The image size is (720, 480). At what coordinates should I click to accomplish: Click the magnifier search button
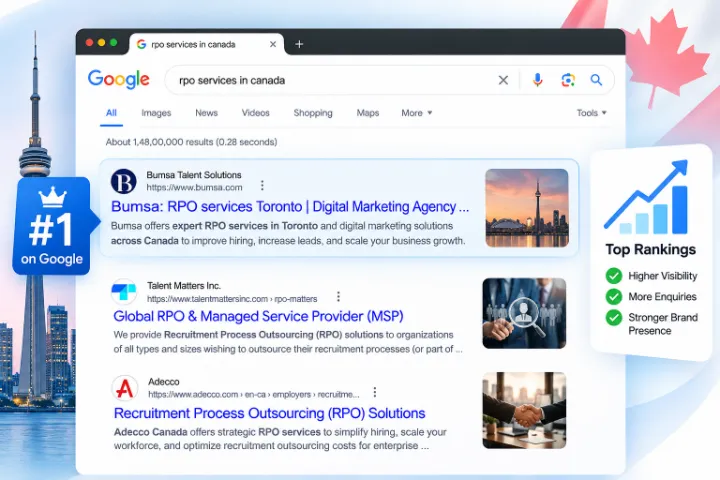596,80
